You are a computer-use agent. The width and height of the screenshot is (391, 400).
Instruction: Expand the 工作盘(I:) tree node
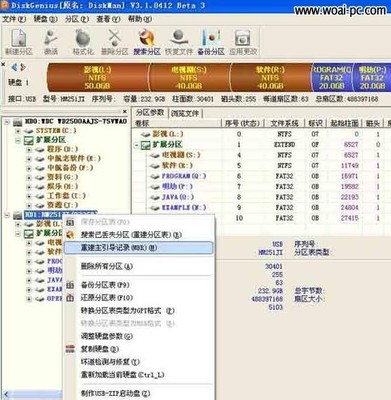tap(29, 196)
